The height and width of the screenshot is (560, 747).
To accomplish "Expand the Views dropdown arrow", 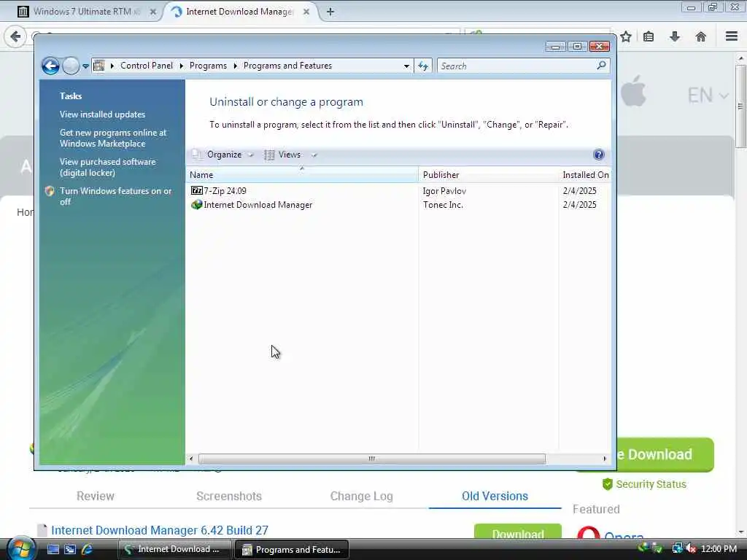I will (314, 155).
